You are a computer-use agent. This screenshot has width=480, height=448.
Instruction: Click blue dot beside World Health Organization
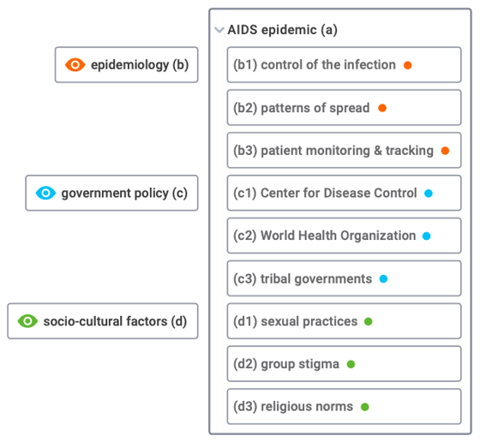click(x=427, y=236)
